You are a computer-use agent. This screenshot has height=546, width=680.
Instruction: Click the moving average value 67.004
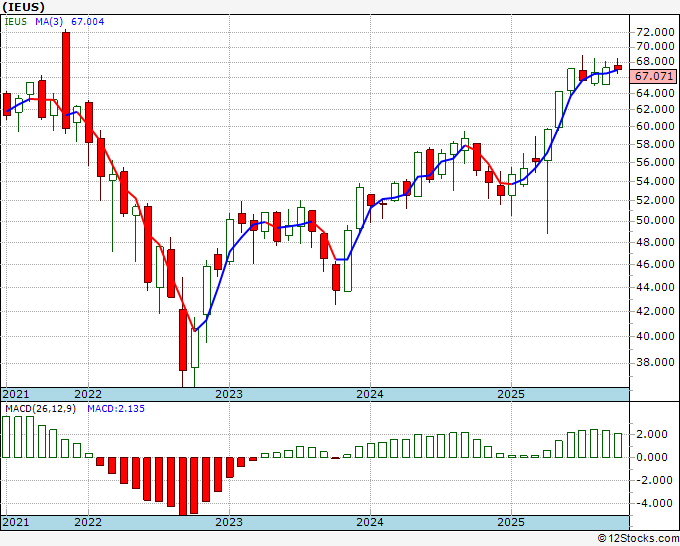coord(88,22)
